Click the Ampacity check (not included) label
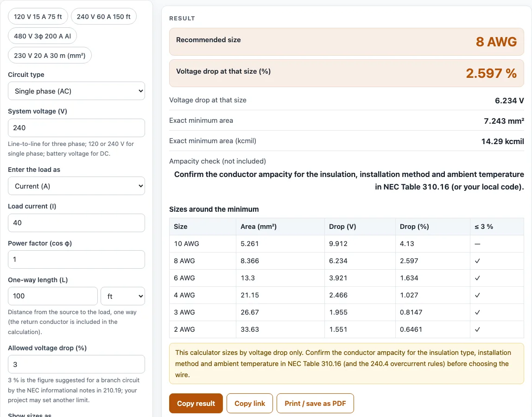The width and height of the screenshot is (532, 417). coord(217,161)
